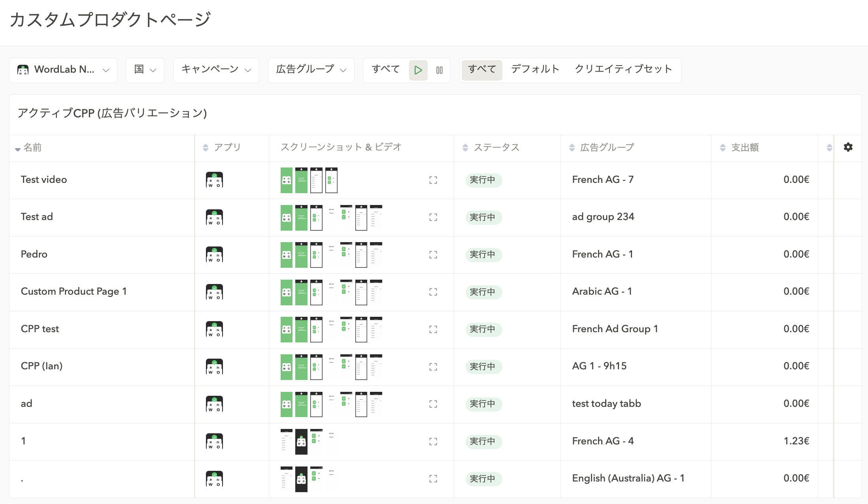Open the Pedro page name

34,254
